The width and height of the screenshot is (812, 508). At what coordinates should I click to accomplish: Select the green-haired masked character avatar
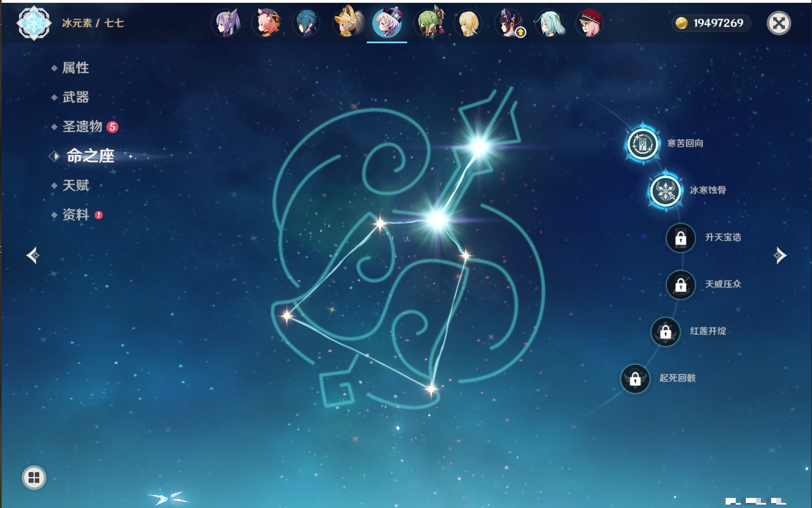click(x=430, y=24)
